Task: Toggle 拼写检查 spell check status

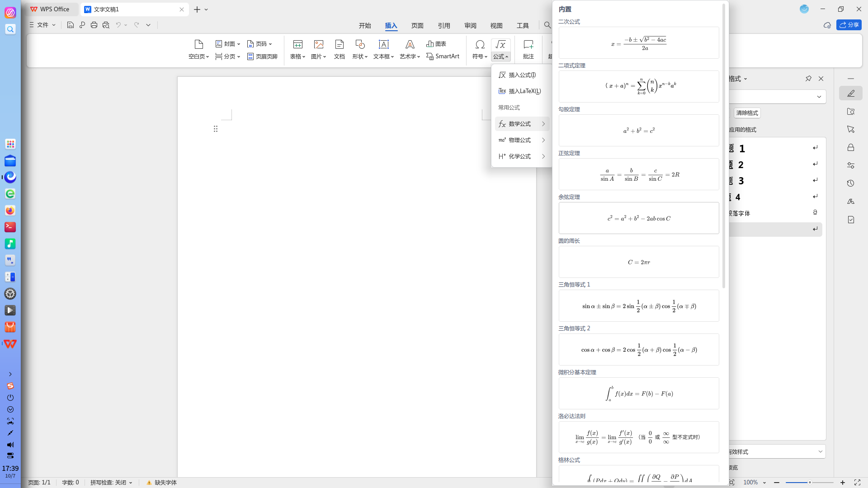Action: click(111, 483)
